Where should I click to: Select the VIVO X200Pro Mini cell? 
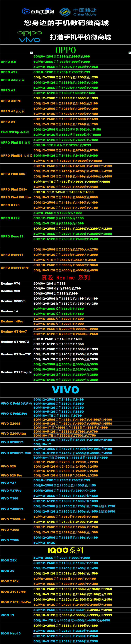[17, 453]
